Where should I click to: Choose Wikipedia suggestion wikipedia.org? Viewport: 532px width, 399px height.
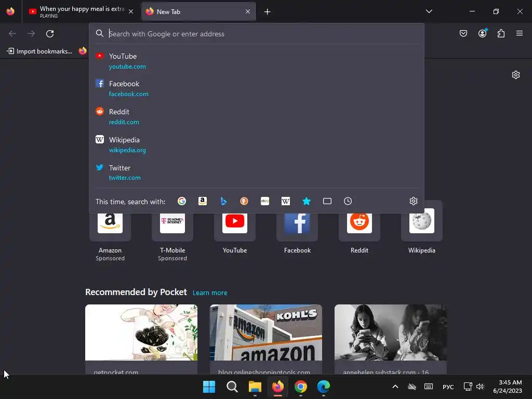[x=257, y=145]
